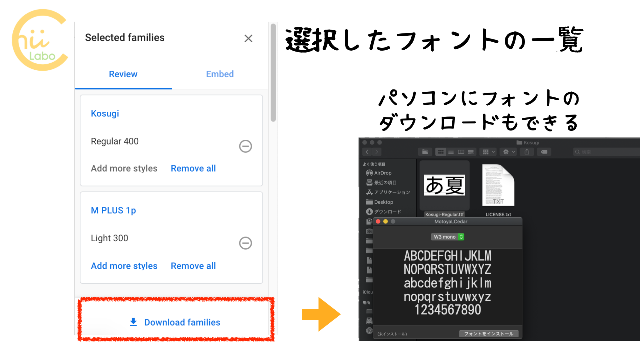This screenshot has width=644, height=352.
Task: Open the W3 mono style dropdown
Action: tap(448, 237)
